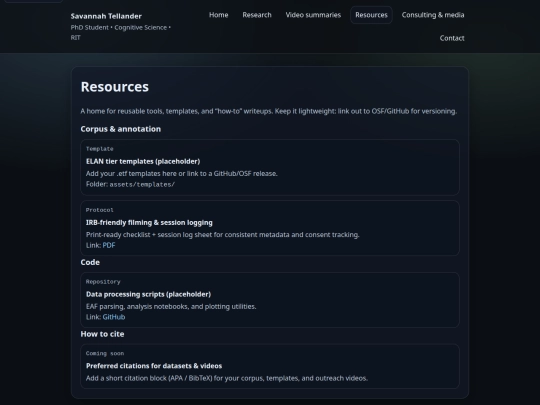Image resolution: width=540 pixels, height=405 pixels.
Task: Click the Coming soon tag label
Action: tap(105, 353)
